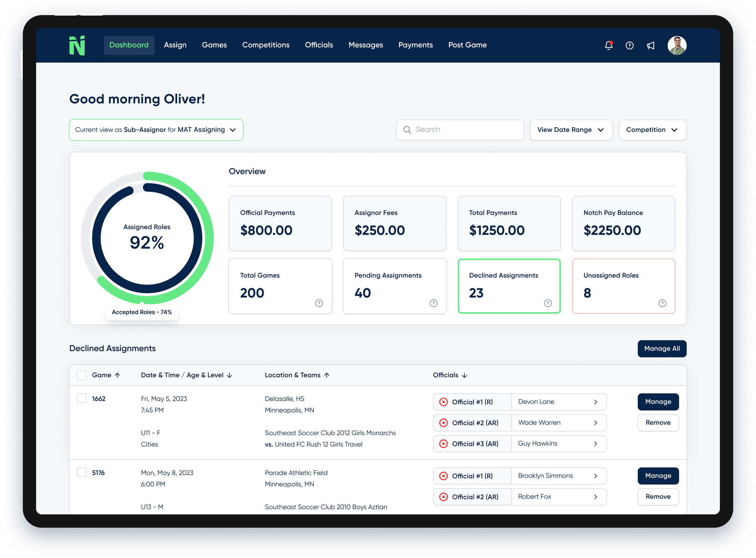Image resolution: width=756 pixels, height=558 pixels.
Task: Click the Total Games help icon
Action: [x=319, y=303]
